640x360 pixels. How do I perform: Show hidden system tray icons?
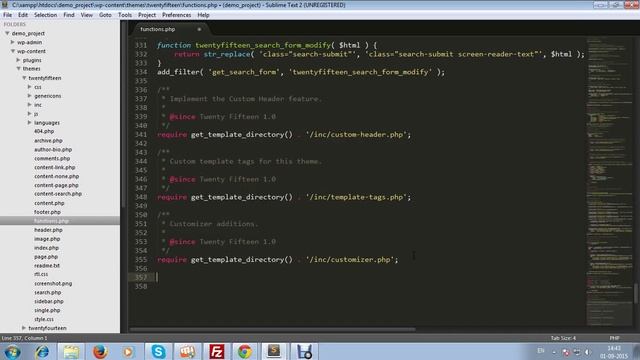(x=554, y=352)
